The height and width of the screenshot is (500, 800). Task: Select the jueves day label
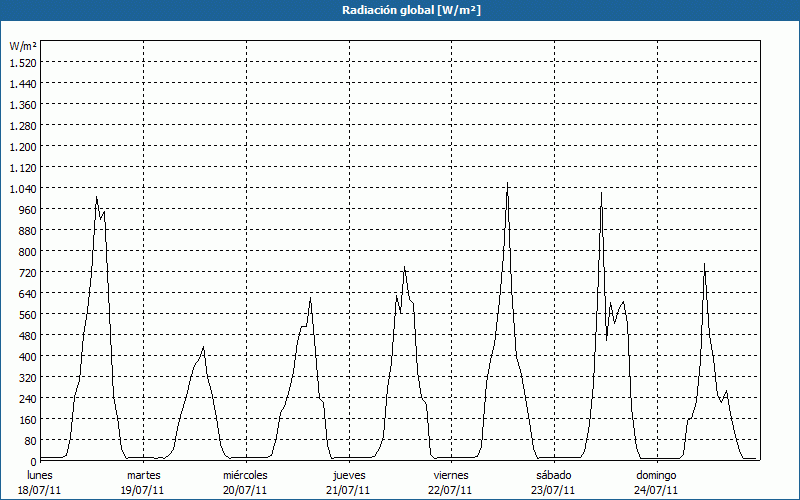(348, 475)
